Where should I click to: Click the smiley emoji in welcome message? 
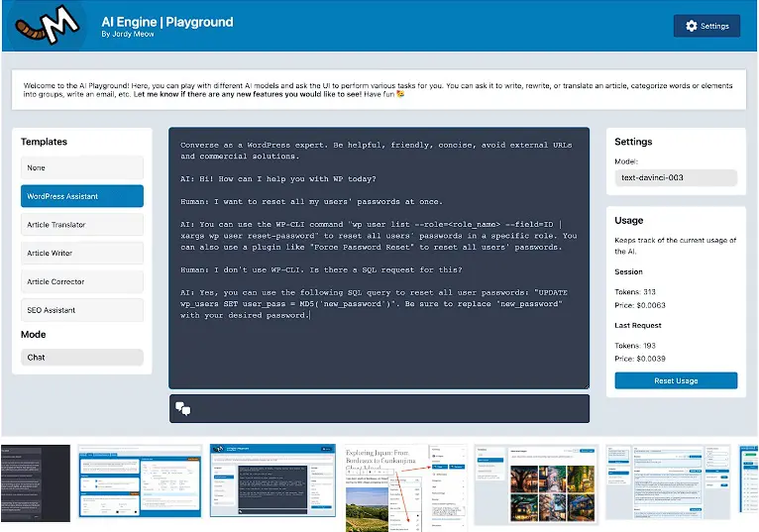pos(400,94)
